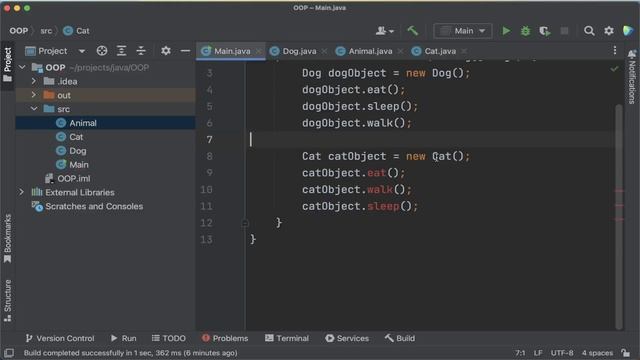The height and width of the screenshot is (360, 640).
Task: Open Services tool window
Action: click(x=347, y=338)
